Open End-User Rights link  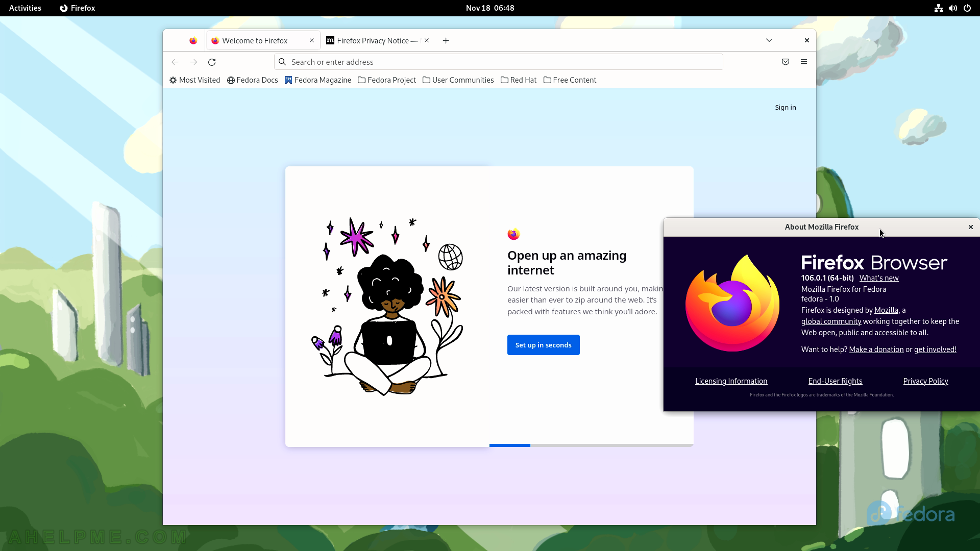(x=835, y=381)
